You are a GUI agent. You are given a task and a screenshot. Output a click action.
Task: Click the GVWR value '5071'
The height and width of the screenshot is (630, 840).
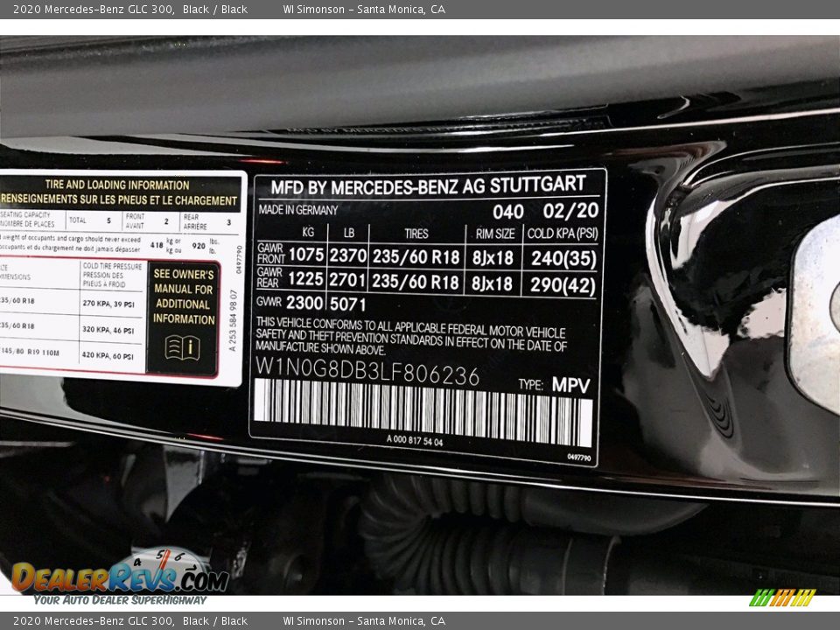coord(347,304)
